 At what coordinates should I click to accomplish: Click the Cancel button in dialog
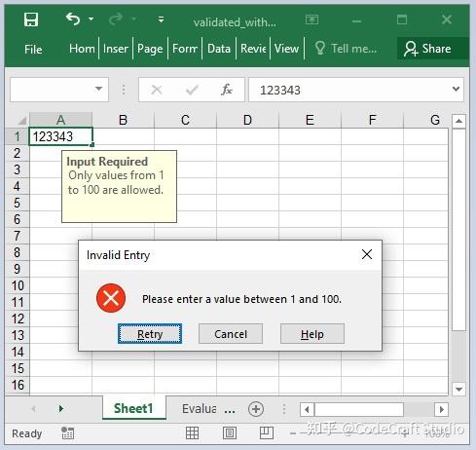tap(231, 334)
